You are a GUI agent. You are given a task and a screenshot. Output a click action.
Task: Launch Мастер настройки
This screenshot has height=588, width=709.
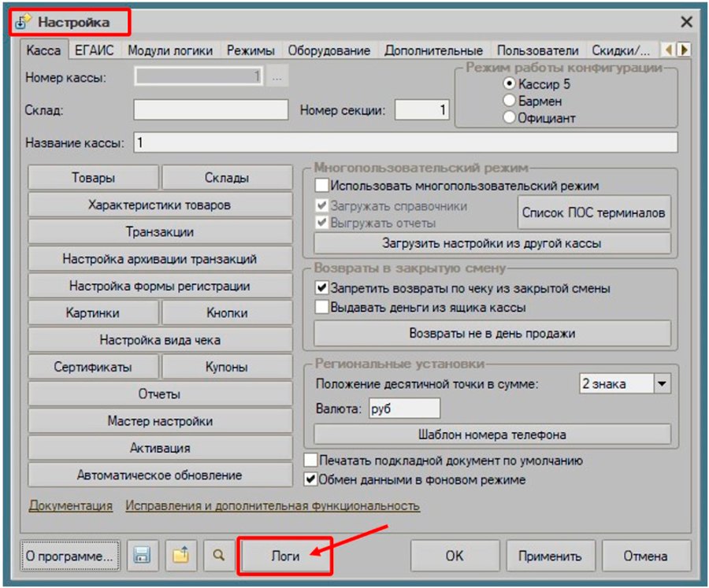point(160,421)
